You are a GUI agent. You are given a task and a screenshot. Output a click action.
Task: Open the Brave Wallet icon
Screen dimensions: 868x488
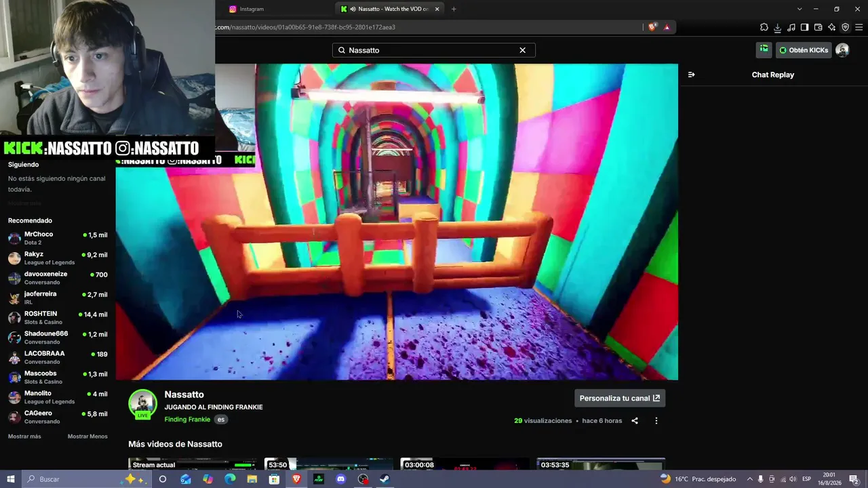tap(818, 27)
